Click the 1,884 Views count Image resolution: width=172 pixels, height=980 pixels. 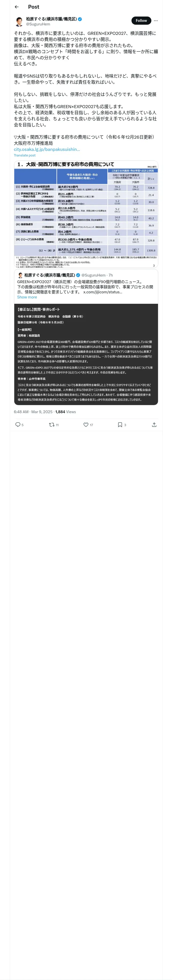(x=65, y=412)
